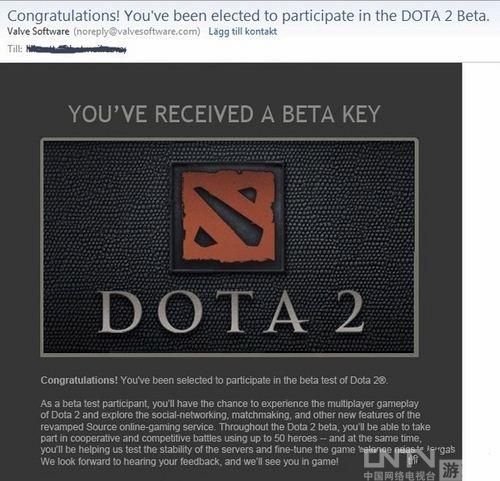Click the "YOU'VE RECEIVED A BETA KEY" heading
The image size is (500, 481).
224,114
